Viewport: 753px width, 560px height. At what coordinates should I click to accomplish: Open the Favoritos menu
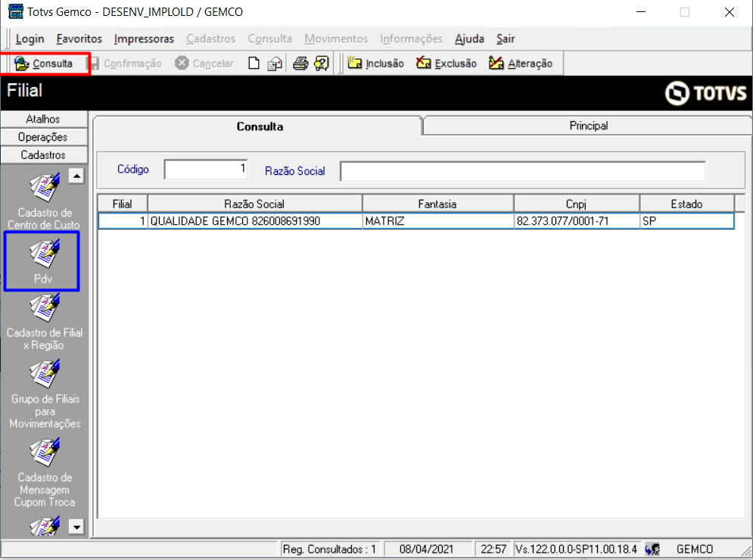(x=79, y=39)
